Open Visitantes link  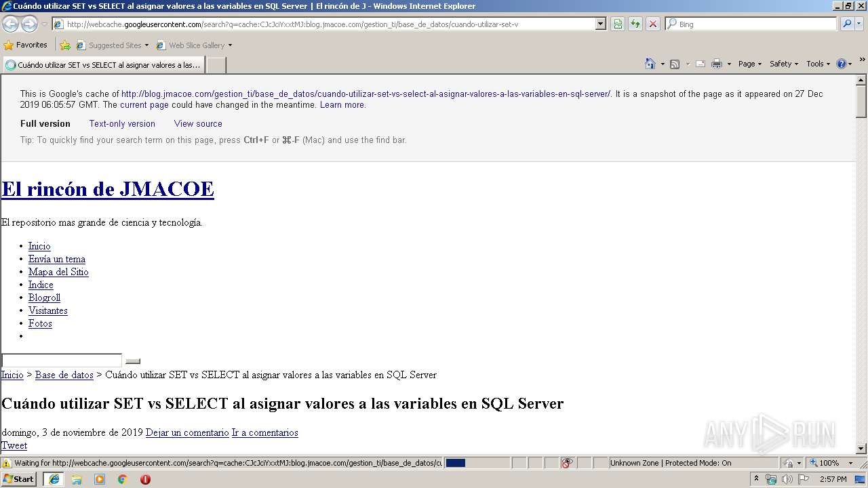48,310
